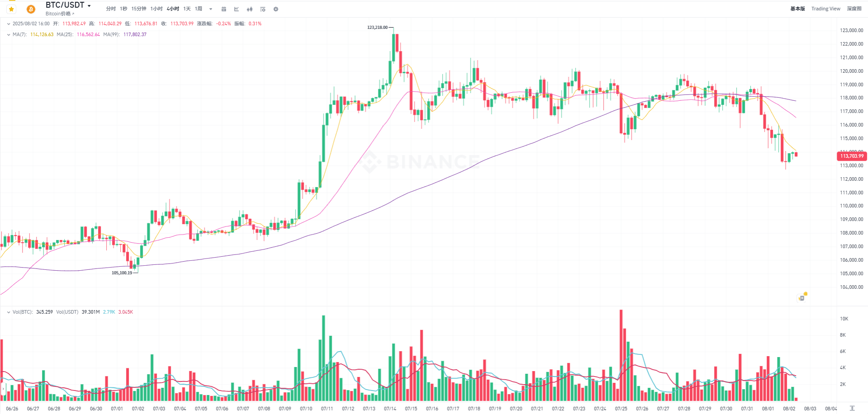Open the technical indicators chart icon
This screenshot has height=414, width=868.
236,9
